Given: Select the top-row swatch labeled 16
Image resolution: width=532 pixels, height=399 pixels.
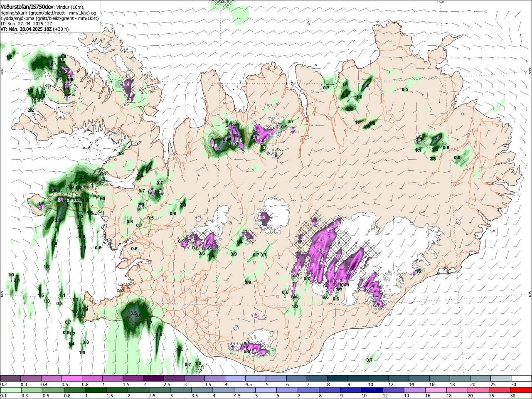Looking at the screenshot, I should tap(439, 378).
